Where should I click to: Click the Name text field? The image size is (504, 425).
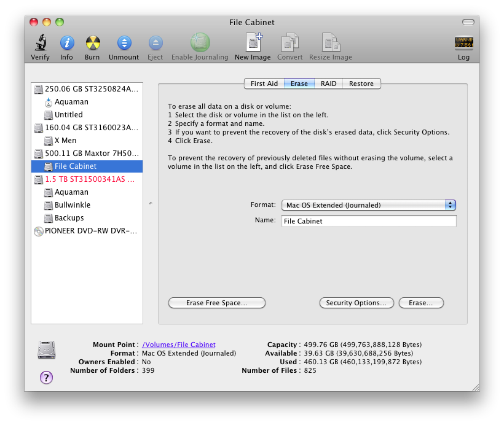coord(369,221)
